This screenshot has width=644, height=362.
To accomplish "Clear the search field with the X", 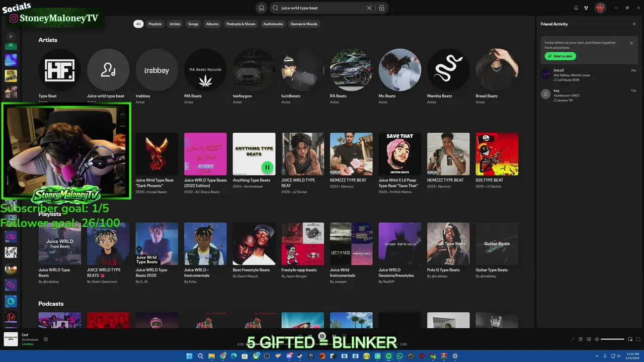I will 369,8.
